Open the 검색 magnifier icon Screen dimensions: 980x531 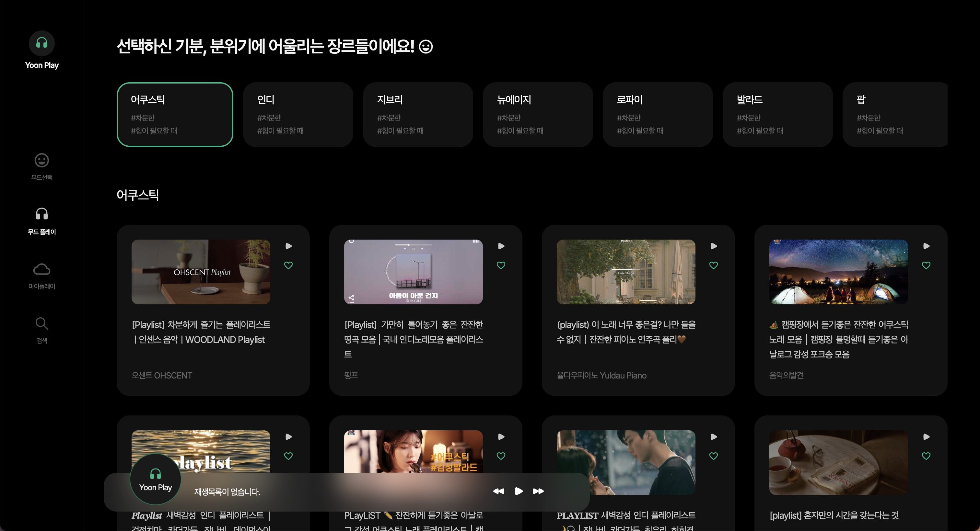click(x=41, y=323)
